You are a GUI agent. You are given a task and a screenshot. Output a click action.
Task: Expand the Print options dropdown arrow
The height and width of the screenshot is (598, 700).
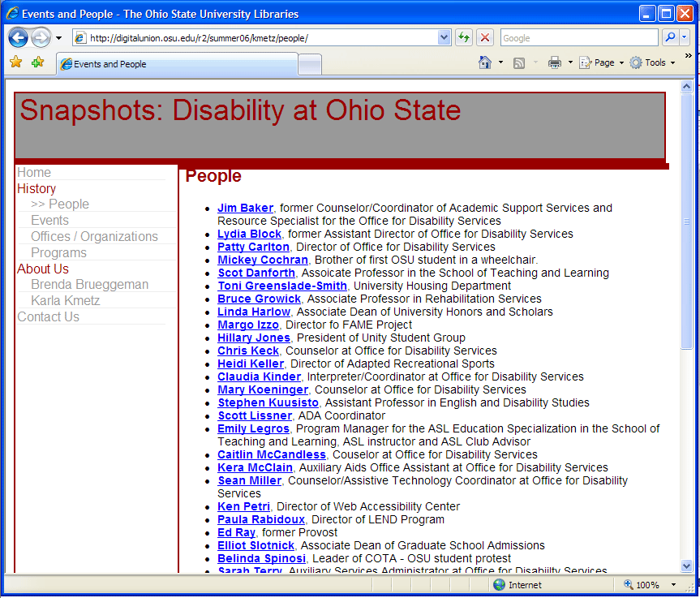tap(570, 62)
